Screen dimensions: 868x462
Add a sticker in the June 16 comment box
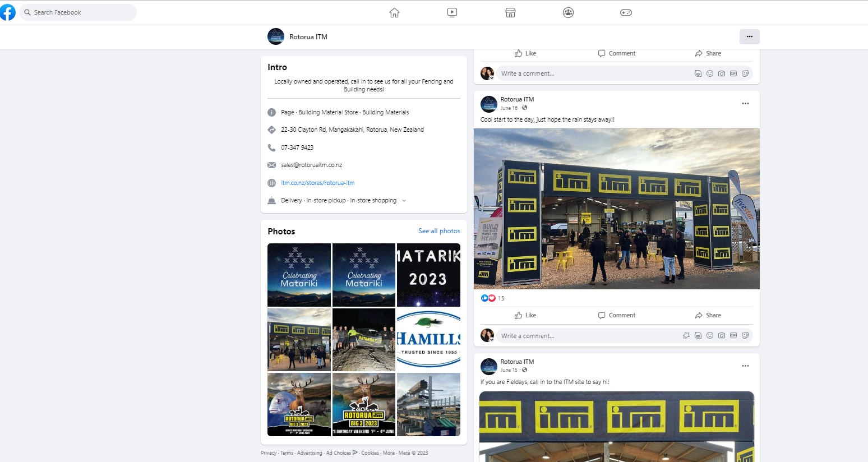(x=745, y=336)
